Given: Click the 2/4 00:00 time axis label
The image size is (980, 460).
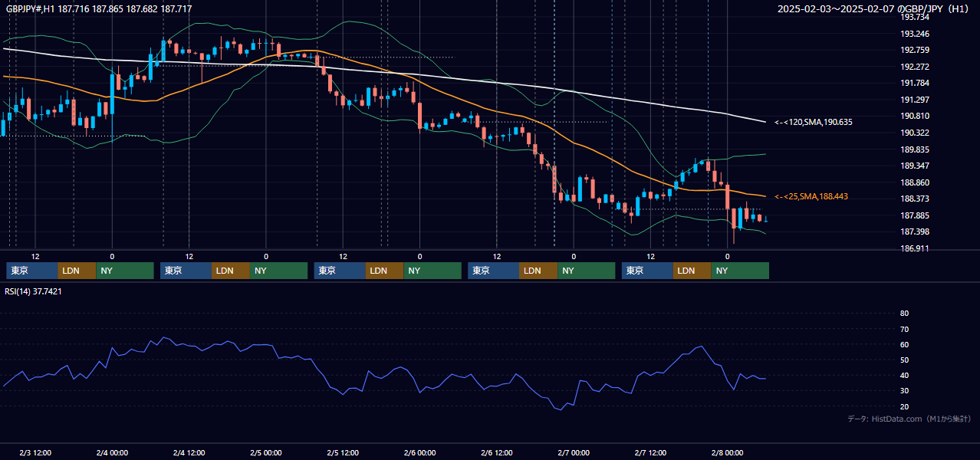Looking at the screenshot, I should coord(112,453).
